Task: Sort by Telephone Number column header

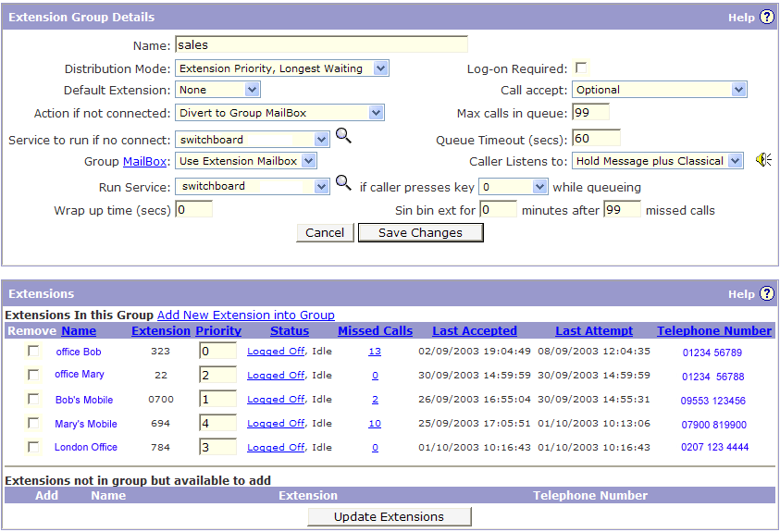Action: click(714, 330)
